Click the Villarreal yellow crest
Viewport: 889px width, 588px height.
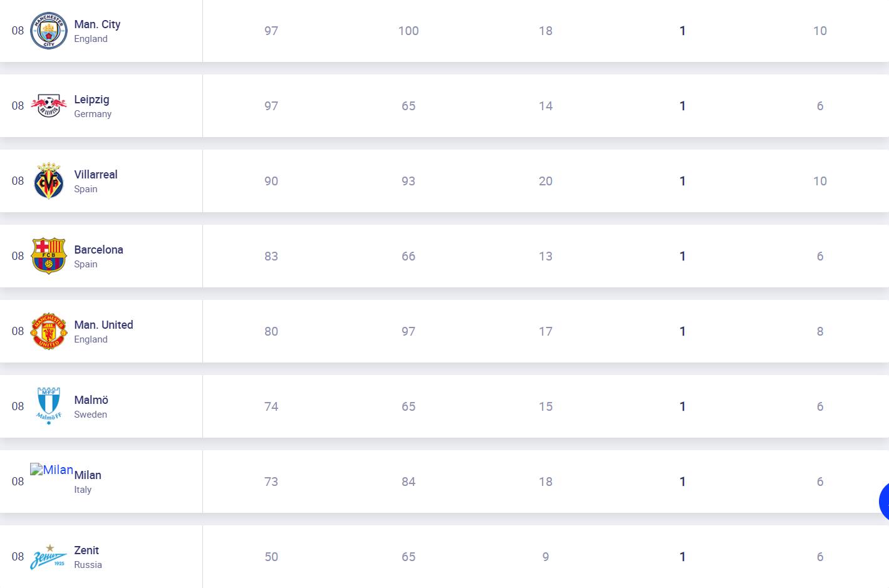click(x=48, y=181)
